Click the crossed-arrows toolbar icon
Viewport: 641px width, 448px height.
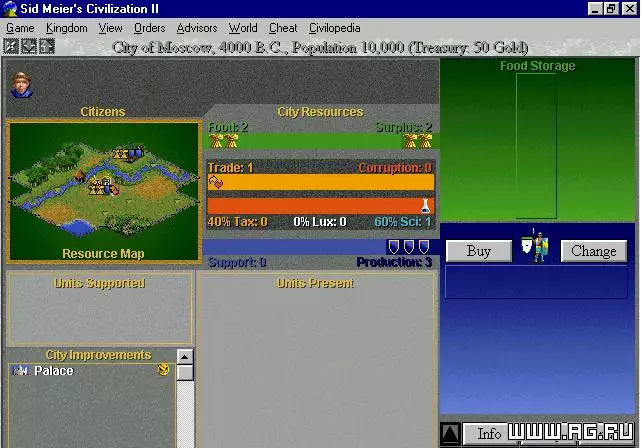tap(11, 46)
